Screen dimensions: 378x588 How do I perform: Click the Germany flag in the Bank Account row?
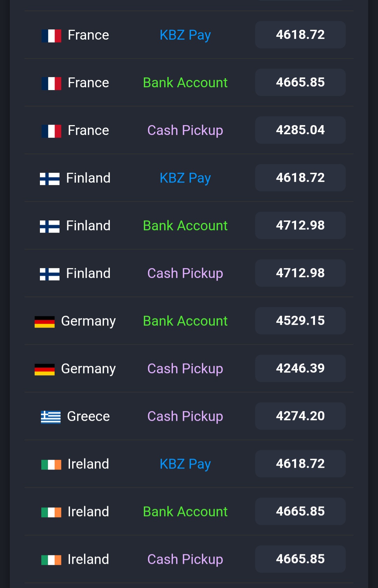[44, 321]
